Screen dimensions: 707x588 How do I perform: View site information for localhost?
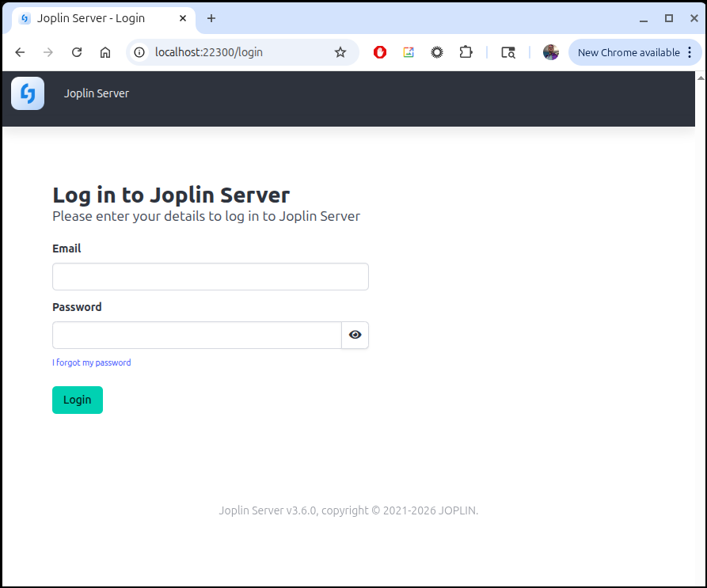[x=140, y=52]
